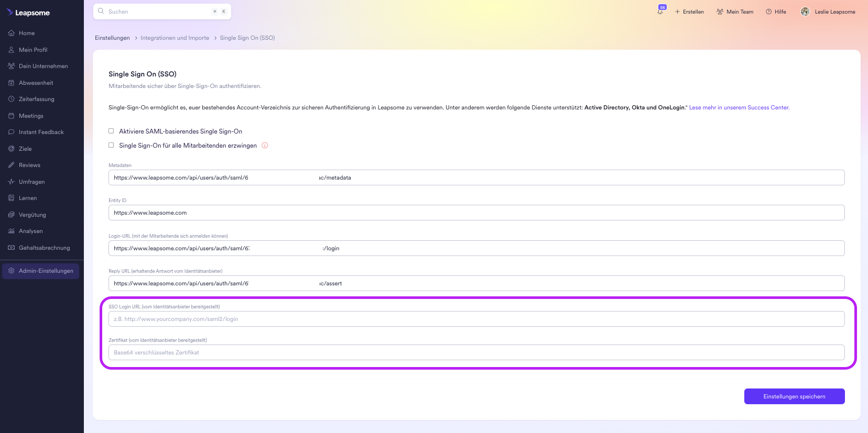Go to Einstellungen breadcrumb

tap(112, 38)
